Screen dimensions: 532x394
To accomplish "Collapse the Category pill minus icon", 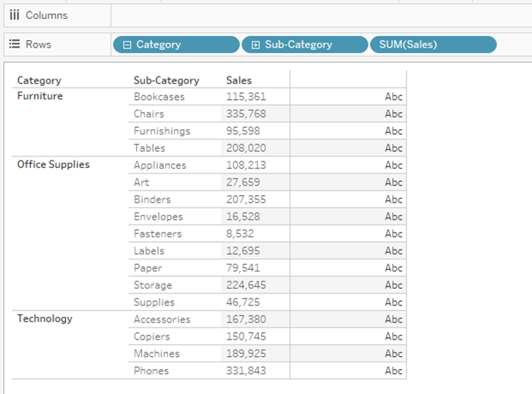I will [x=127, y=45].
